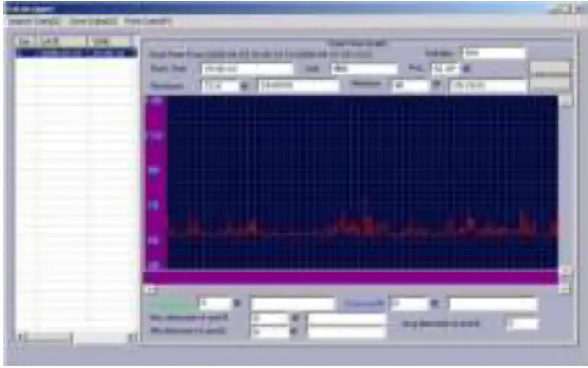Click the record list's horizontal scrollbar left arrow

(20, 338)
